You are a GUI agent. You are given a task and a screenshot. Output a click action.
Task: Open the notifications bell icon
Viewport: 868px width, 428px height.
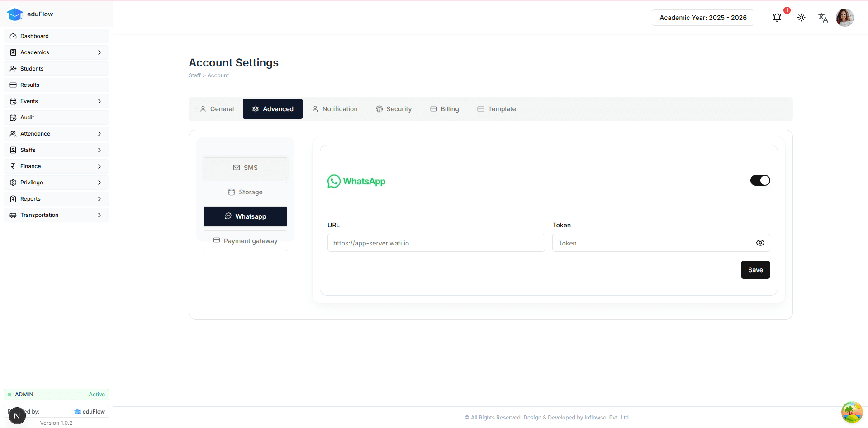click(x=777, y=18)
